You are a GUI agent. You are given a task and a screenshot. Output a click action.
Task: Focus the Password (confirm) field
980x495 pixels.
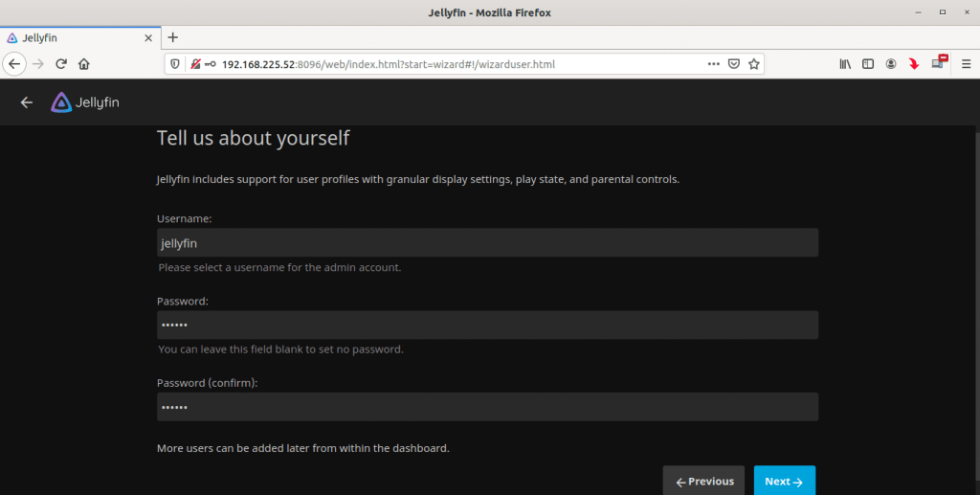[487, 408]
